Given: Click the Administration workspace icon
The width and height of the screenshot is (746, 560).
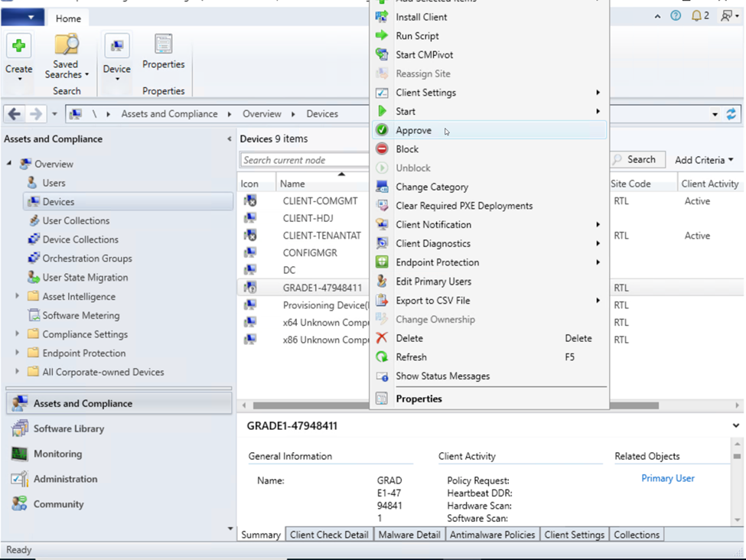Looking at the screenshot, I should [19, 479].
